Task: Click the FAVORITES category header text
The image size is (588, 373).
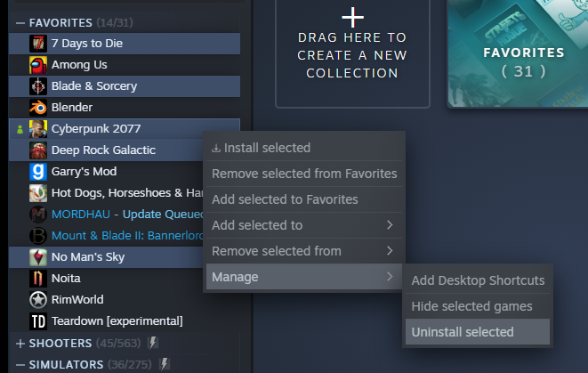Action: click(60, 23)
